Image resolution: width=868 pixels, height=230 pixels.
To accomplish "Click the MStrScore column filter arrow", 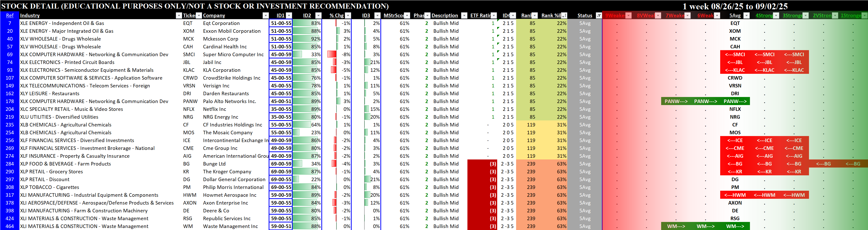I will pos(407,15).
